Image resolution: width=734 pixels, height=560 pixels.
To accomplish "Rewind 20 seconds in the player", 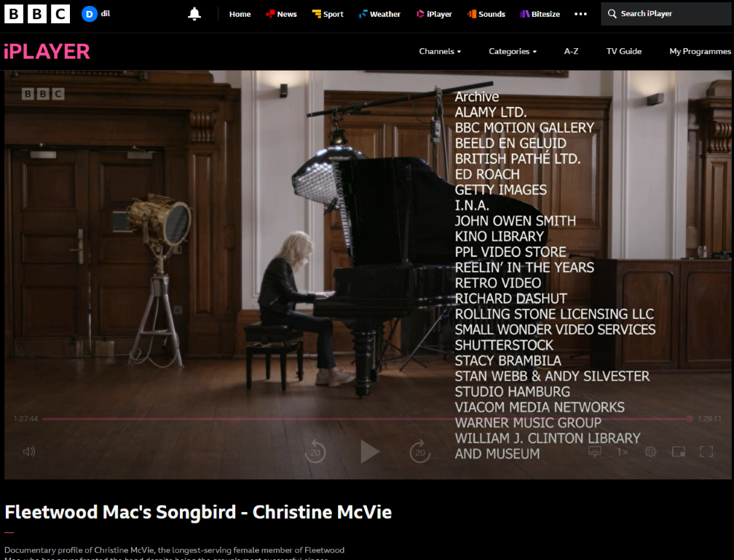I will 315,451.
